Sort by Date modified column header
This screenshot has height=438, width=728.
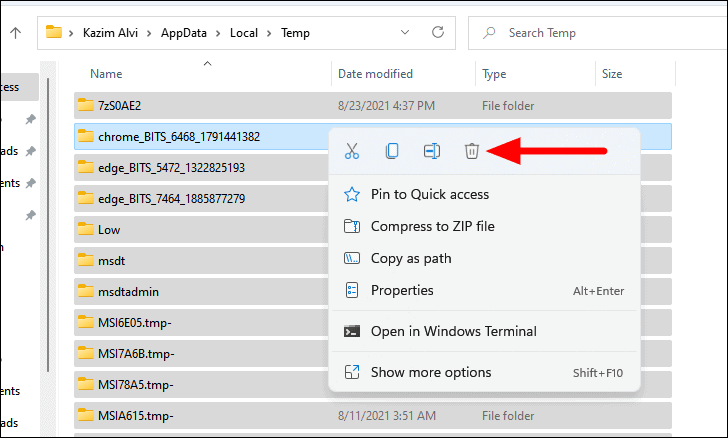(375, 74)
